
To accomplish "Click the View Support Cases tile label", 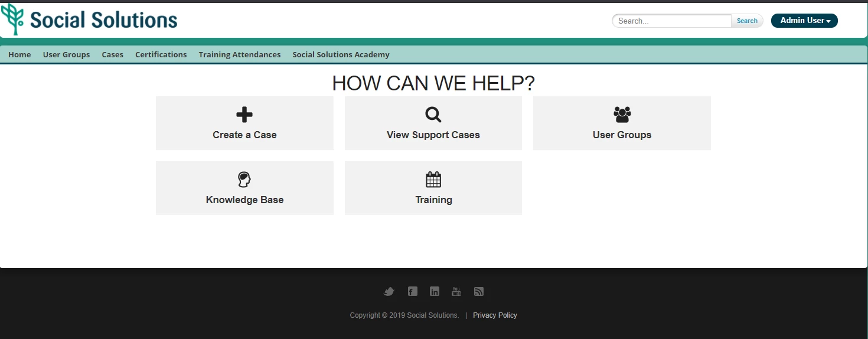I will coord(433,135).
